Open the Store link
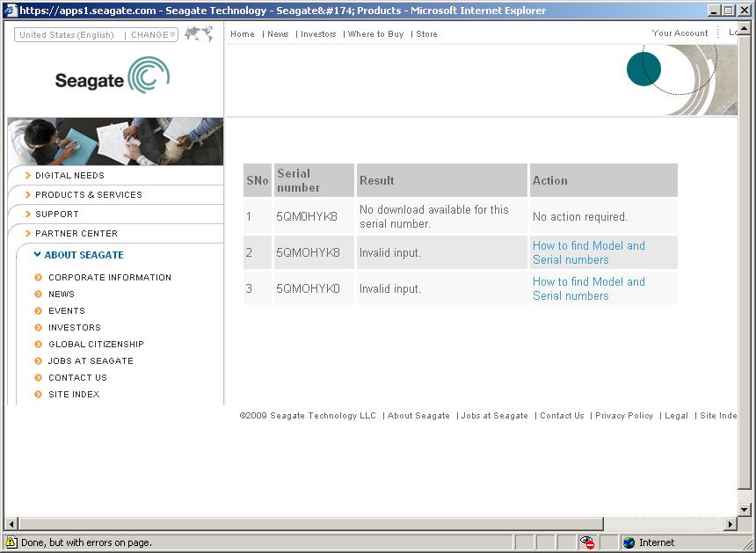Screen dimensions: 756x553 click(426, 34)
